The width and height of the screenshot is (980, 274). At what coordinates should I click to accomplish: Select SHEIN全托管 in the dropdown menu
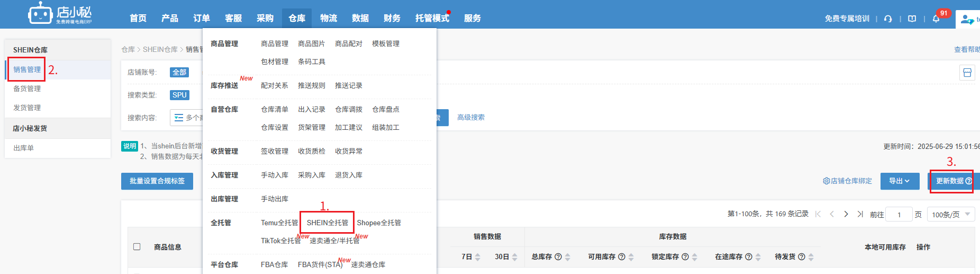point(328,223)
